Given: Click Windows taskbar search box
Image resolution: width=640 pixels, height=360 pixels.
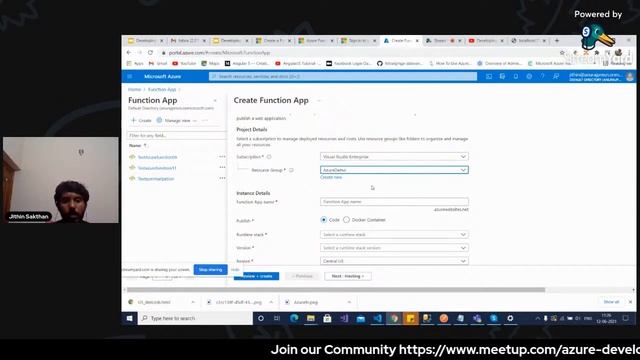Looking at the screenshot, I should [196, 318].
